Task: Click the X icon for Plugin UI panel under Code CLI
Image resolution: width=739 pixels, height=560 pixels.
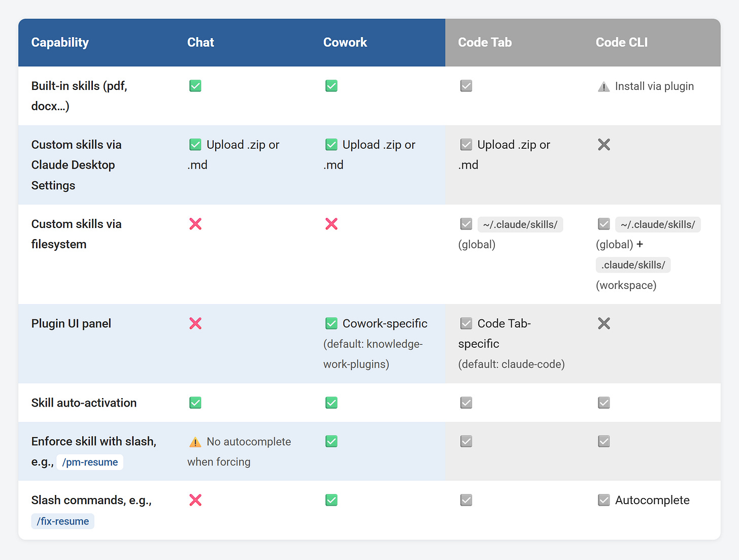Action: [x=603, y=323]
